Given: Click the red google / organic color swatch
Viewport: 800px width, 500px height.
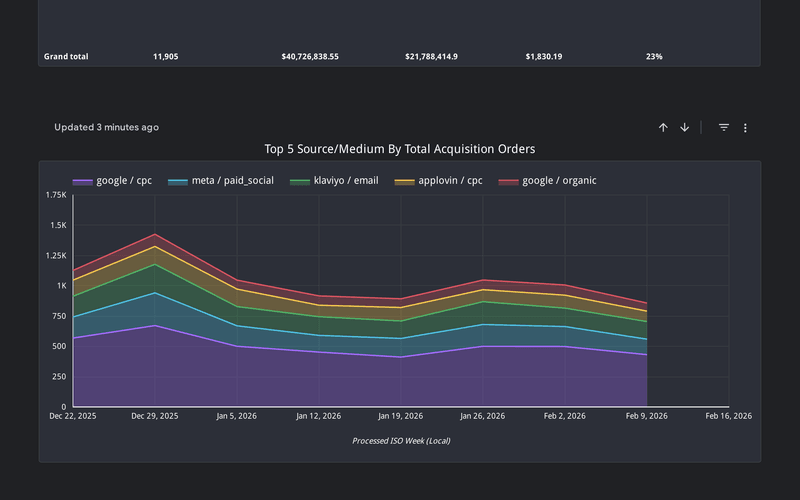Looking at the screenshot, I should [509, 182].
